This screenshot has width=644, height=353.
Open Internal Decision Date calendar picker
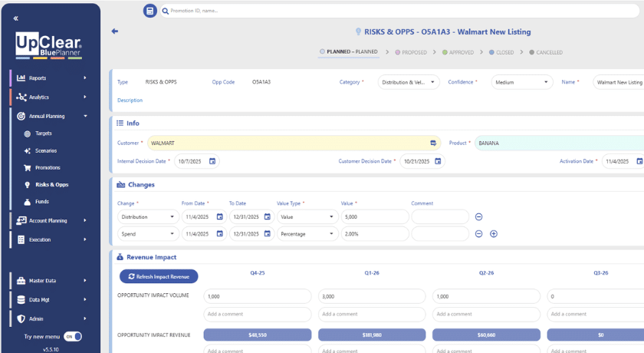[x=212, y=161]
